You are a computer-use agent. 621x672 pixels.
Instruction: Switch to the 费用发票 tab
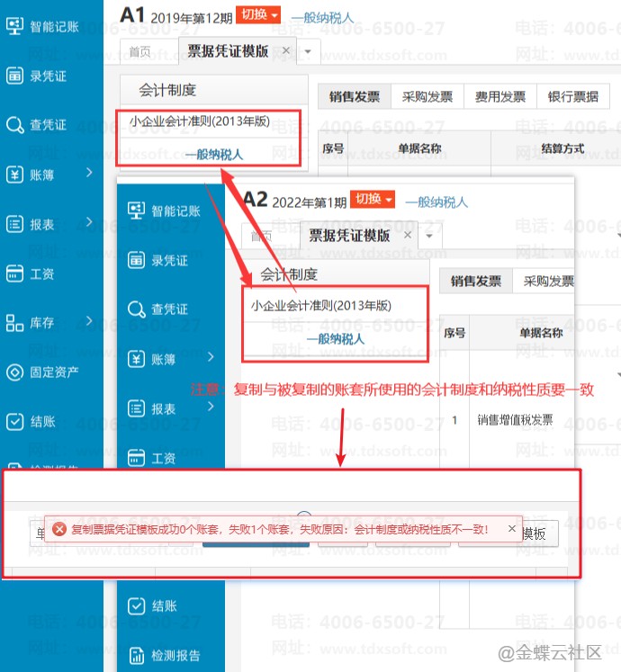coord(500,97)
